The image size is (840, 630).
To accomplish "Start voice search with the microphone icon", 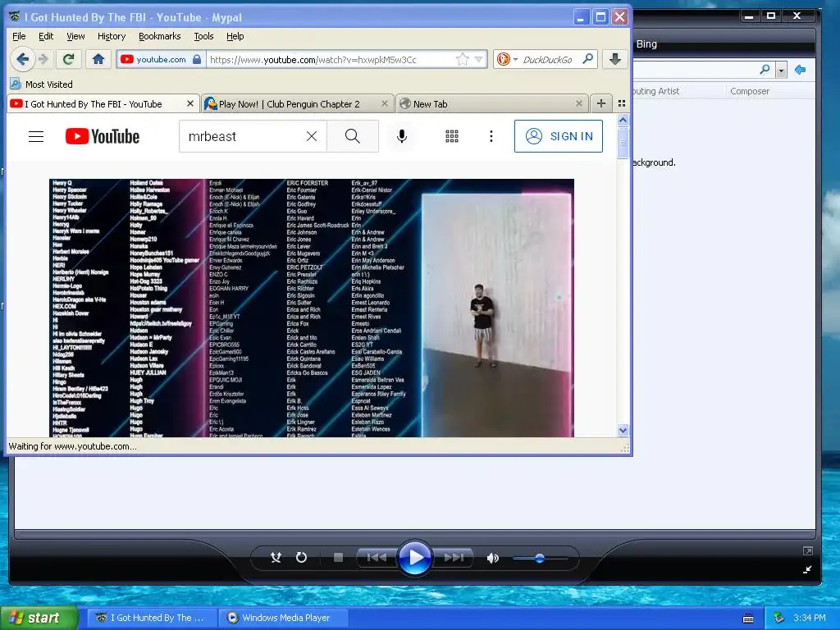I will coord(402,136).
